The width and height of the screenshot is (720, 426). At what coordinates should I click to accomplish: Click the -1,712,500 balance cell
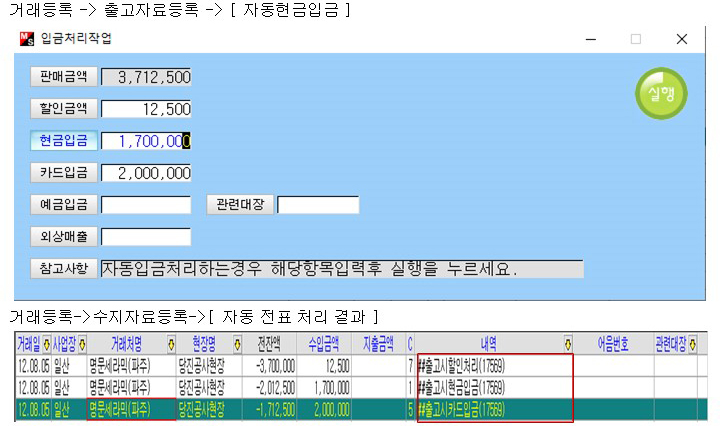click(269, 409)
